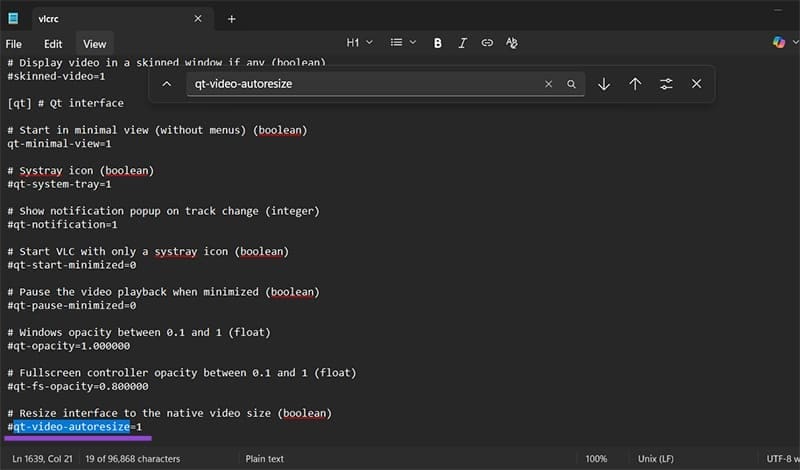Open find options settings icon
The image size is (800, 470).
pos(666,84)
